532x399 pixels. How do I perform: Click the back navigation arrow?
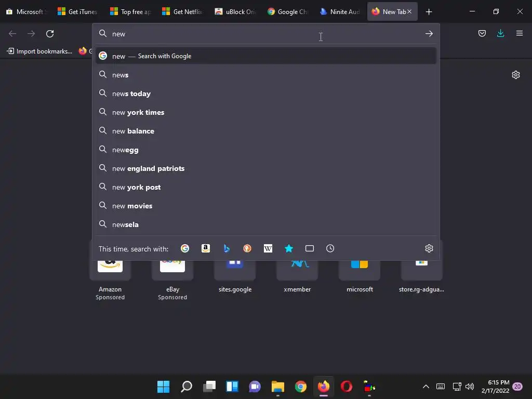point(12,34)
